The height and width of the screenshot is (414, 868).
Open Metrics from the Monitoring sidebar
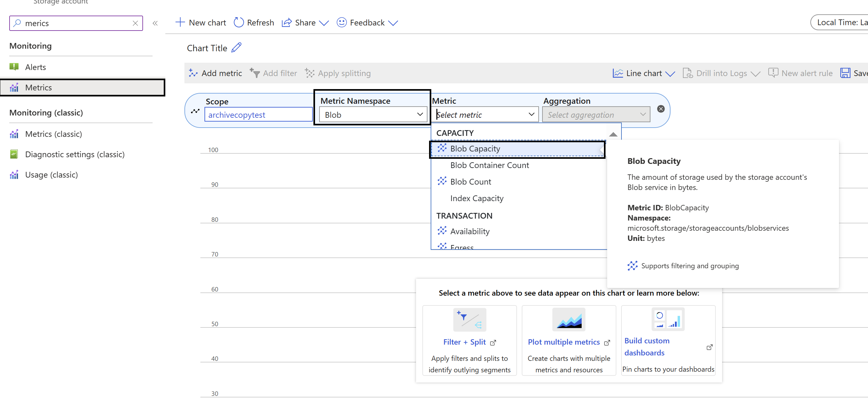39,87
